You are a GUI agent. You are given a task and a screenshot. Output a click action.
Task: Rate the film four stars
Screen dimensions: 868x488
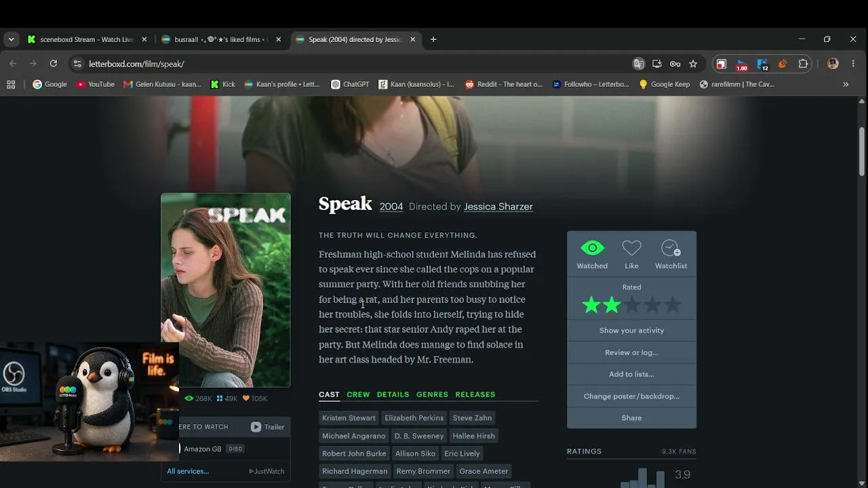652,306
